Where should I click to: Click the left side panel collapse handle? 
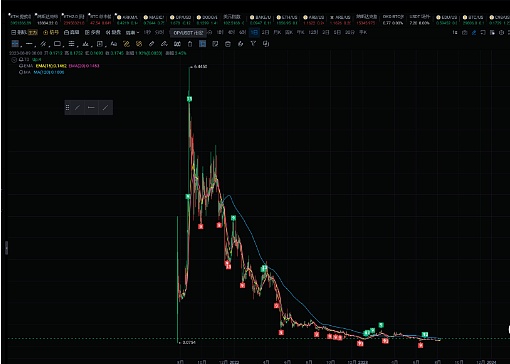(x=6, y=248)
